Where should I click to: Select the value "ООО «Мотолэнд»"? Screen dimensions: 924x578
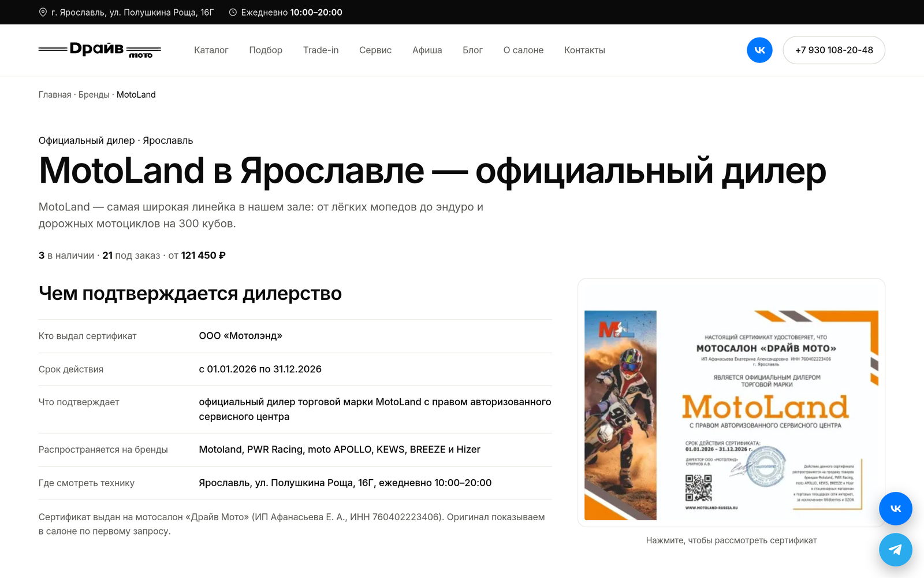[x=241, y=336]
